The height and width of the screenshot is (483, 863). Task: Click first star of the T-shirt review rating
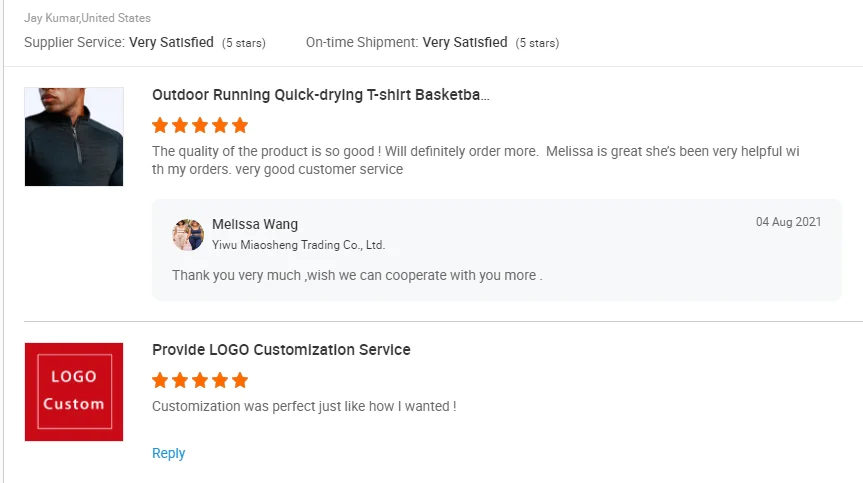tap(160, 126)
